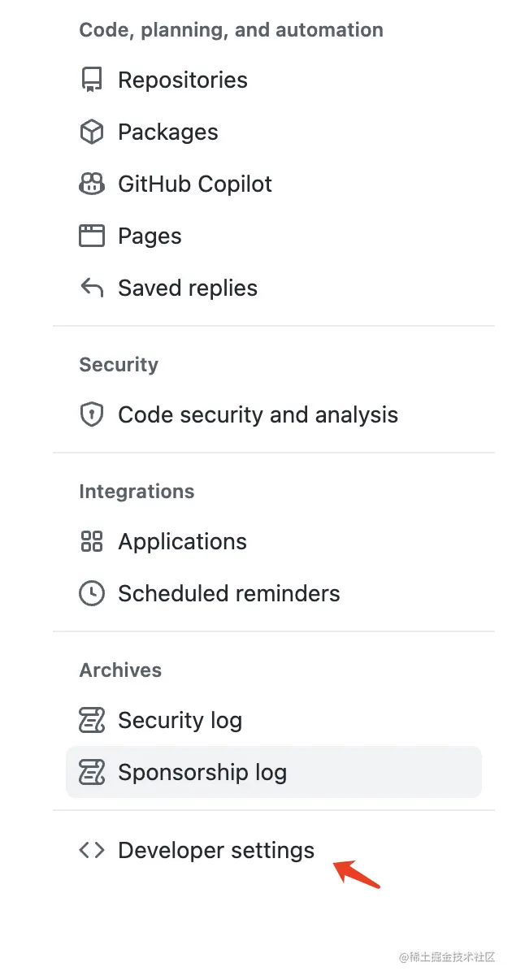Screen dimensions: 512x980
Task: Click the Saved replies arrow icon
Action: [92, 288]
